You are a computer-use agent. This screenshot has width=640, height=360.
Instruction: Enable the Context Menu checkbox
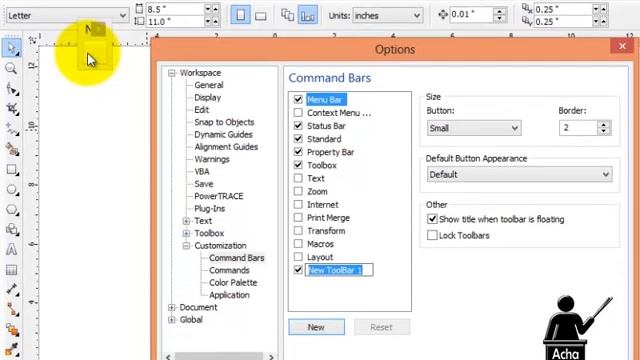coord(298,112)
